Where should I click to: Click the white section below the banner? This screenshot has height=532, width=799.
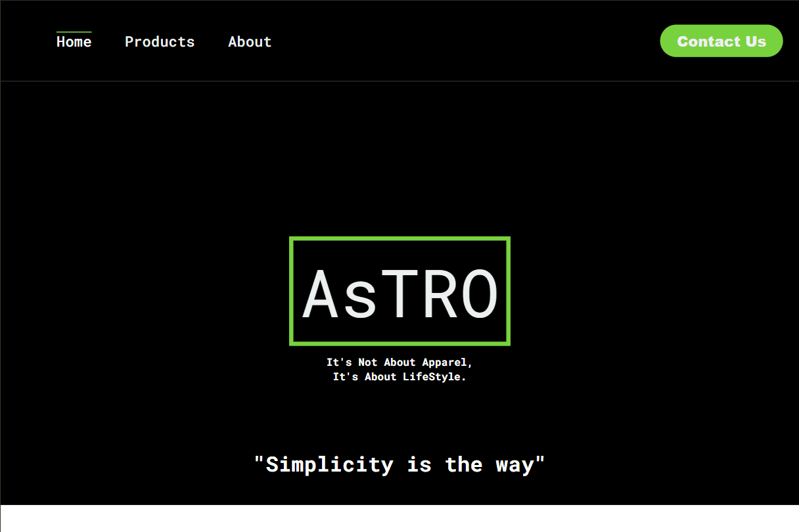399,519
